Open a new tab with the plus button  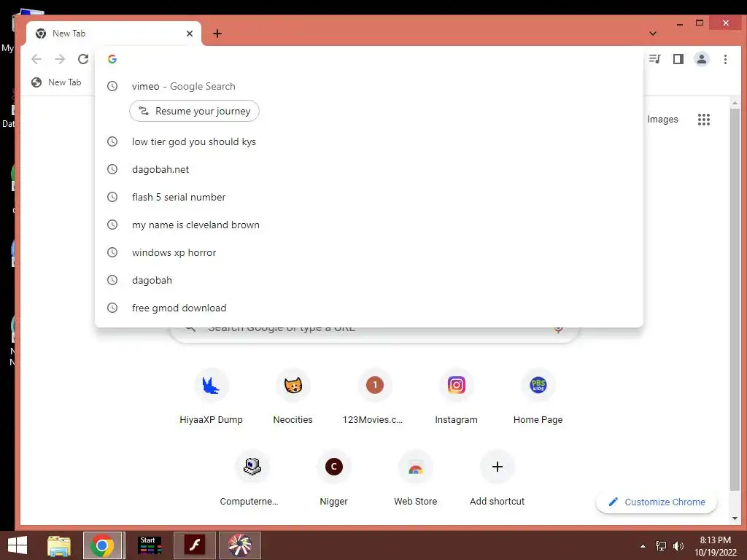tap(217, 34)
